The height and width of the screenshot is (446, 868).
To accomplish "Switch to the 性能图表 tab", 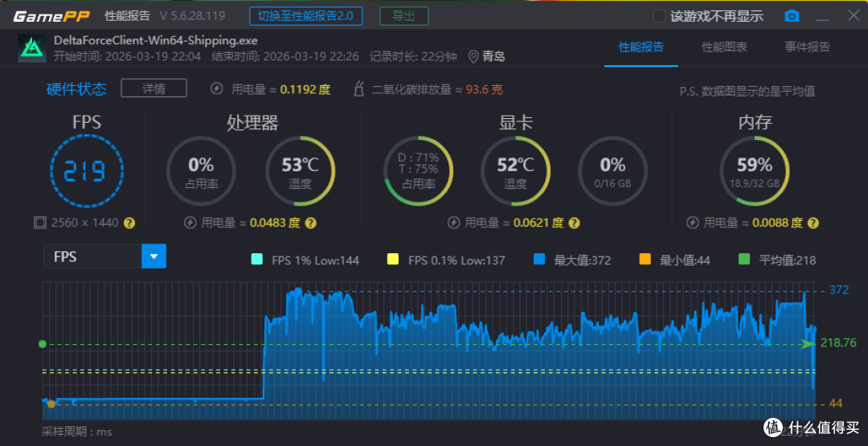I will (724, 47).
